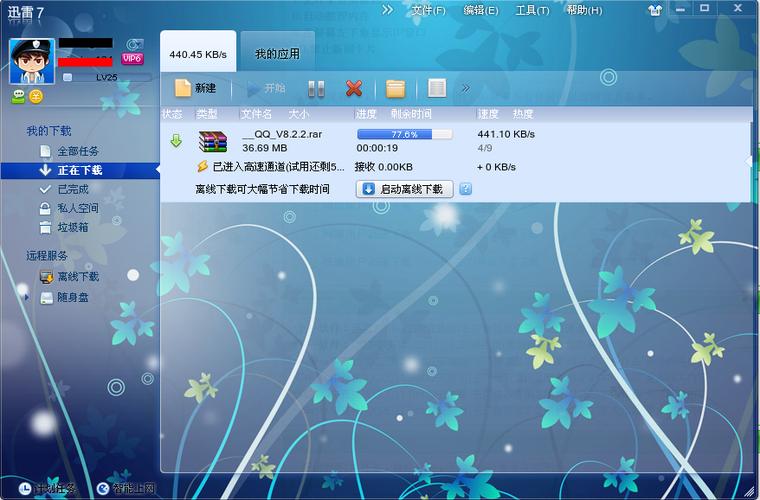Click the green downloading status arrow
This screenshot has height=500, width=760.
(176, 141)
